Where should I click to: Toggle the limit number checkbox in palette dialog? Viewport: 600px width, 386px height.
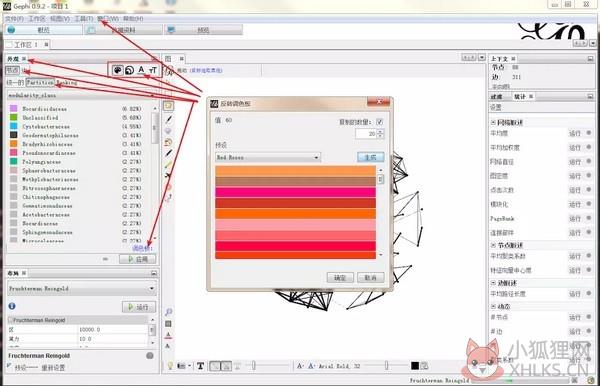click(x=380, y=122)
